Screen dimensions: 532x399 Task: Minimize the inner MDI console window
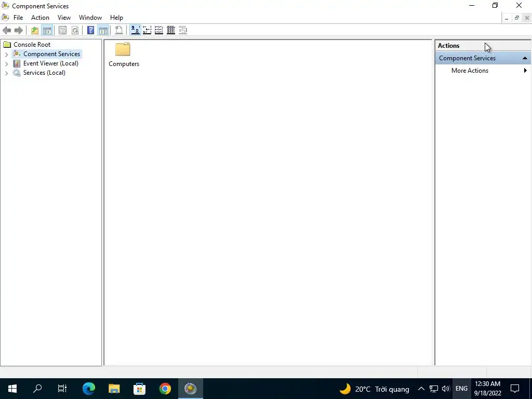click(506, 18)
